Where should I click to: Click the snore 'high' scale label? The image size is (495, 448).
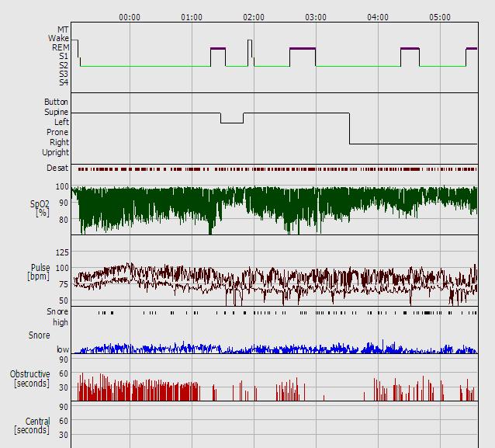pyautogui.click(x=61, y=322)
